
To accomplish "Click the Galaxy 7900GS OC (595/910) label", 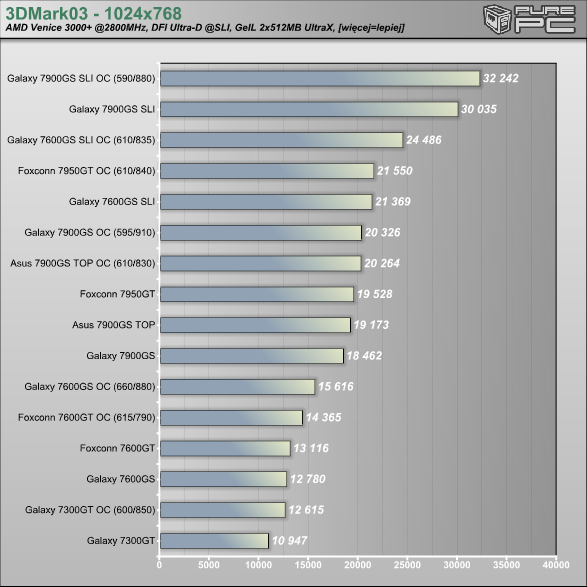I will (90, 232).
